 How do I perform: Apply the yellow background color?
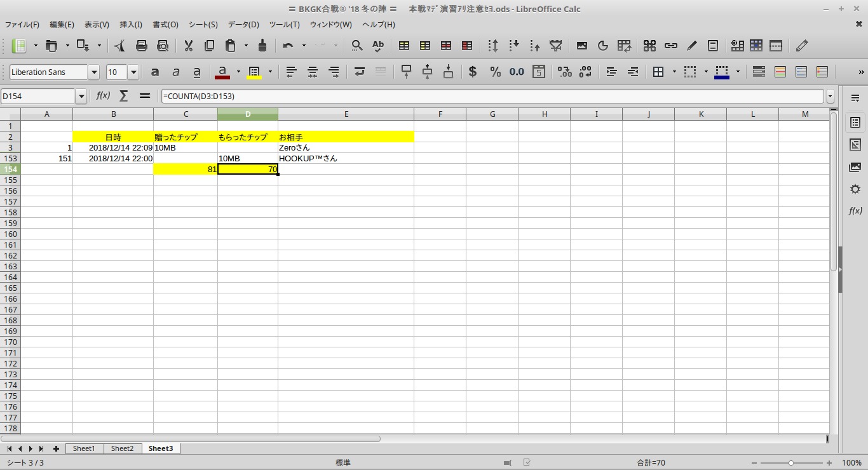coord(254,72)
